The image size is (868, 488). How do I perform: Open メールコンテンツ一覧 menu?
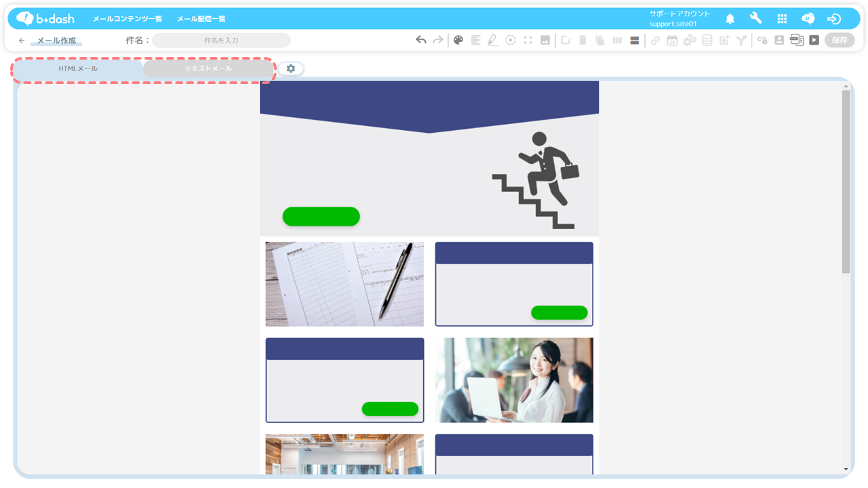[x=127, y=19]
